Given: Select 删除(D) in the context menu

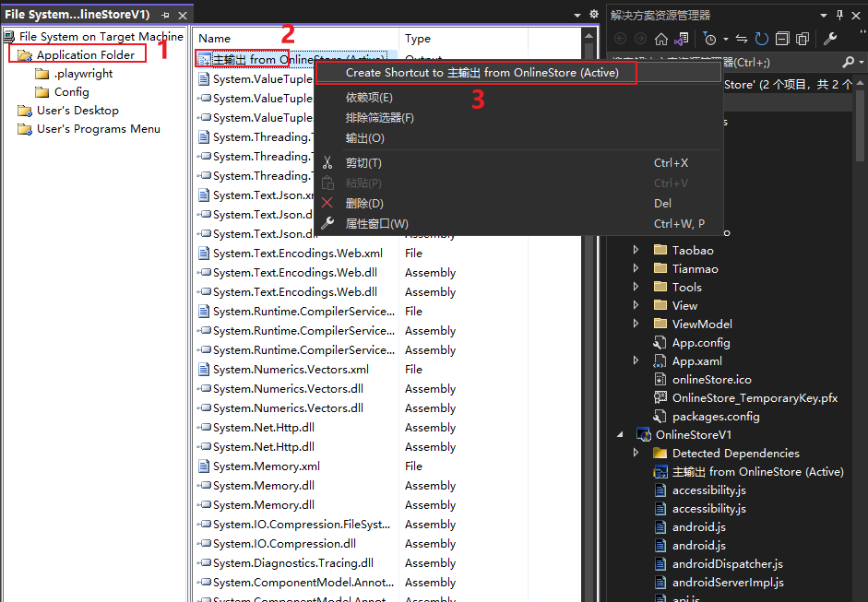Looking at the screenshot, I should tap(364, 203).
